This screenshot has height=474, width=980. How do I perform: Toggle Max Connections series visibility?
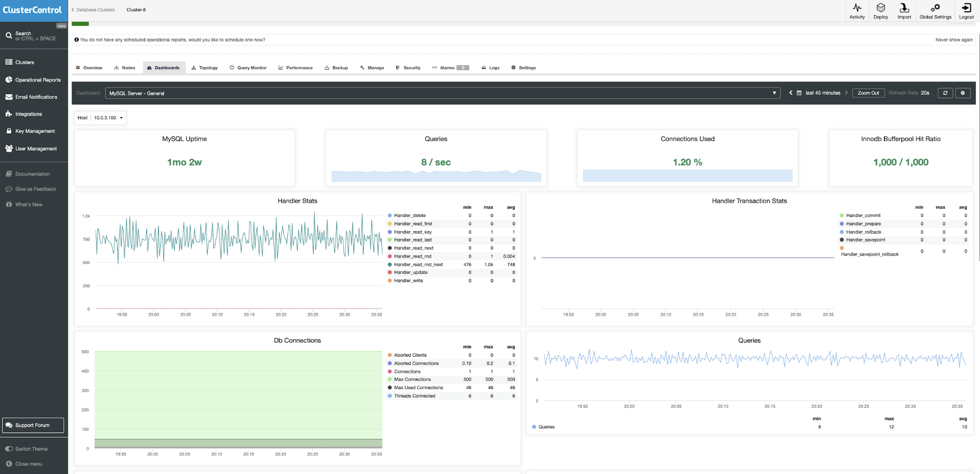pyautogui.click(x=412, y=379)
